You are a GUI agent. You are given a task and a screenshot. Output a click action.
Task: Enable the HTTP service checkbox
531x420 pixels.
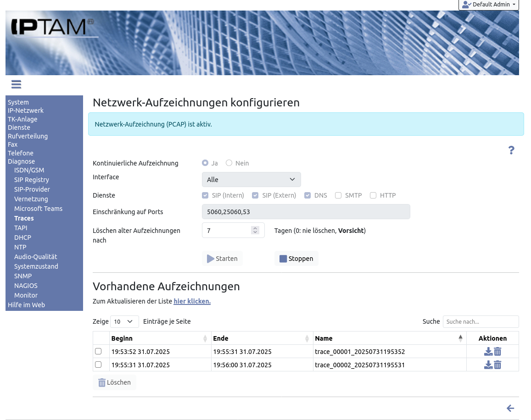373,195
